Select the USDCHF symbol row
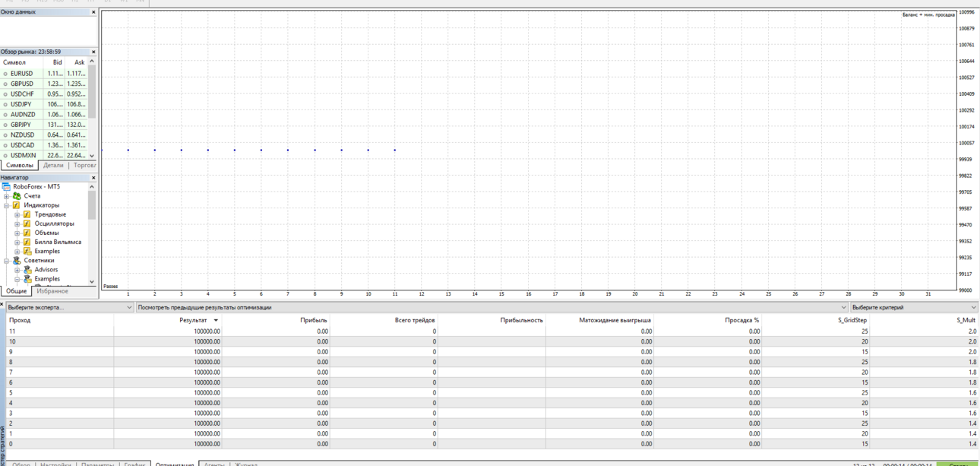 (x=44, y=94)
